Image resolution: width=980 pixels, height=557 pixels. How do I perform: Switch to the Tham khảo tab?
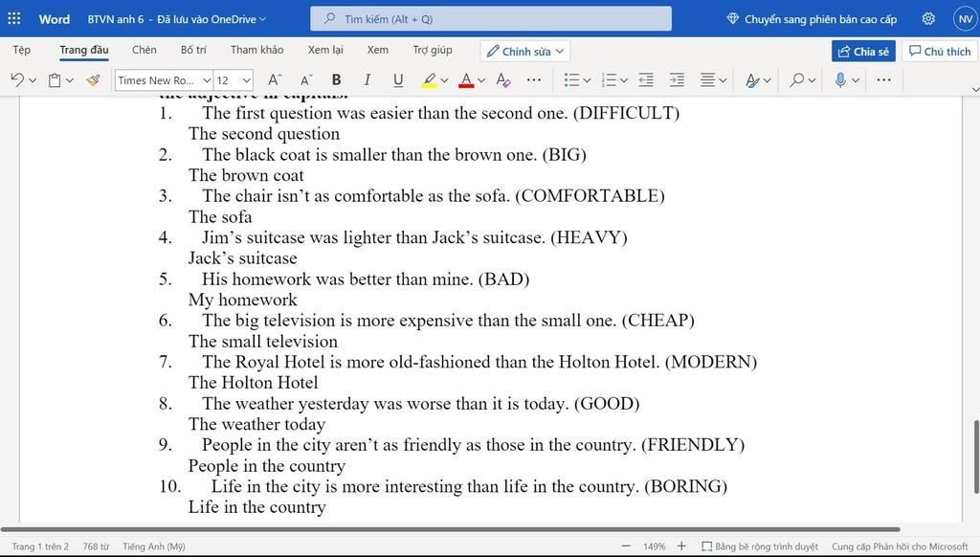(256, 50)
